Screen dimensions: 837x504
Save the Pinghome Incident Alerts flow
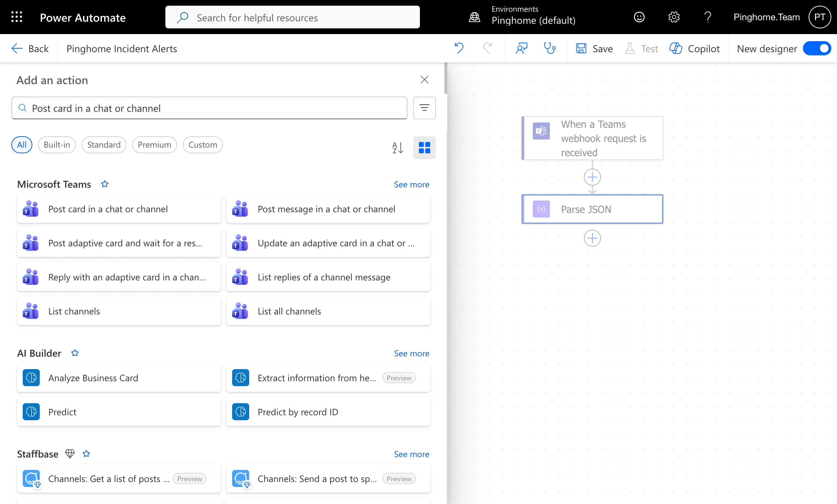coord(594,48)
